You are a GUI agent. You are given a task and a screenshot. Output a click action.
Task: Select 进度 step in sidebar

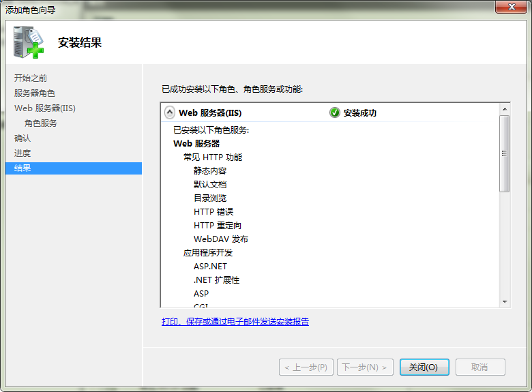point(23,153)
